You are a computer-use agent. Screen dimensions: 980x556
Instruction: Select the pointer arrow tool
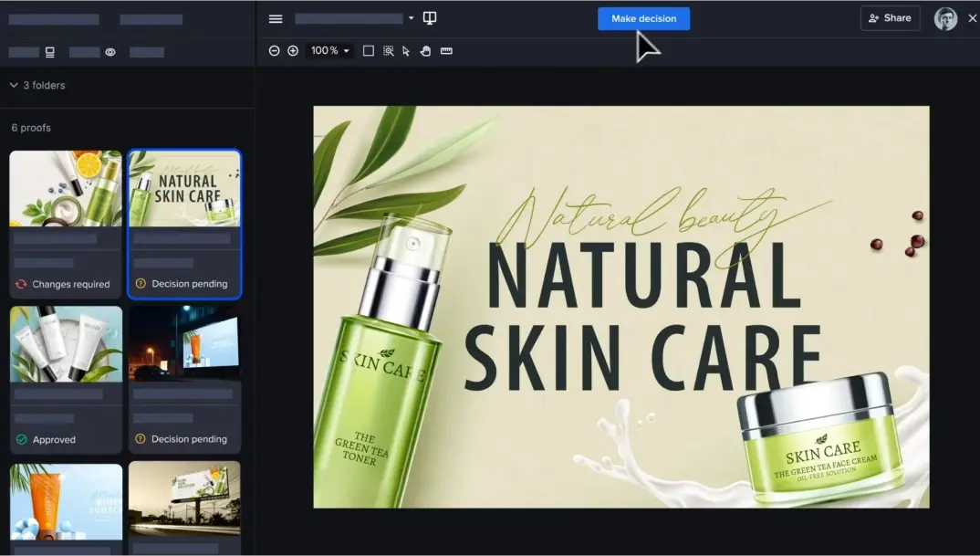pos(406,51)
